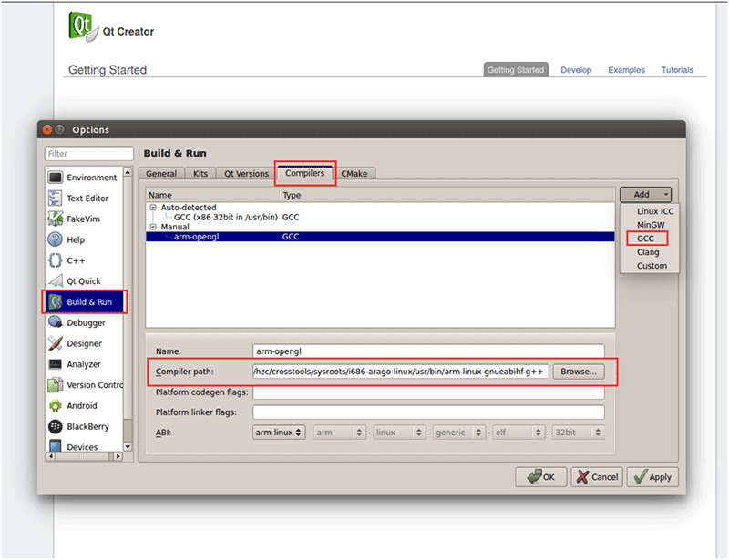Image resolution: width=729 pixels, height=560 pixels.
Task: Open Debugger category icon
Action: tap(56, 322)
